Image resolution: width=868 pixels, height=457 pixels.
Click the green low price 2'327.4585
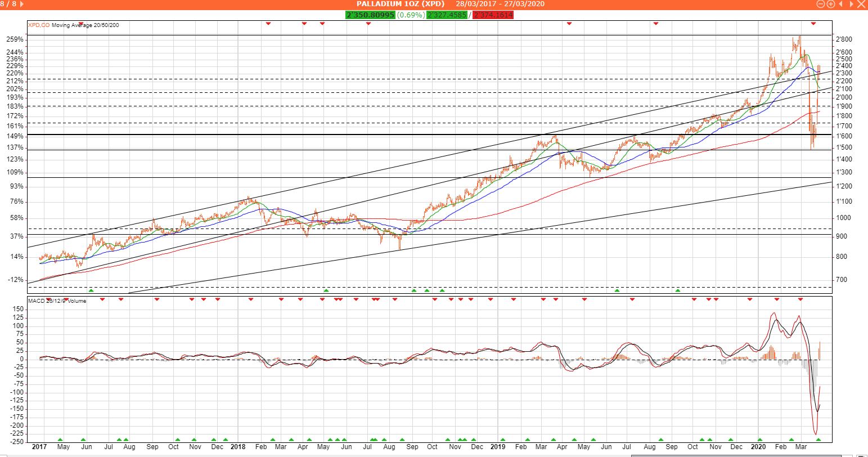(446, 15)
